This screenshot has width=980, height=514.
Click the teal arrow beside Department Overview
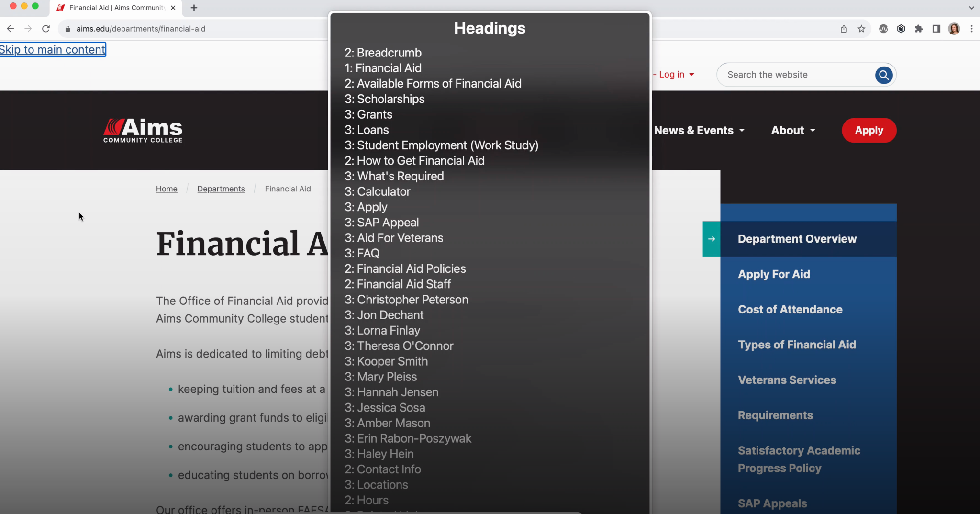coord(711,239)
